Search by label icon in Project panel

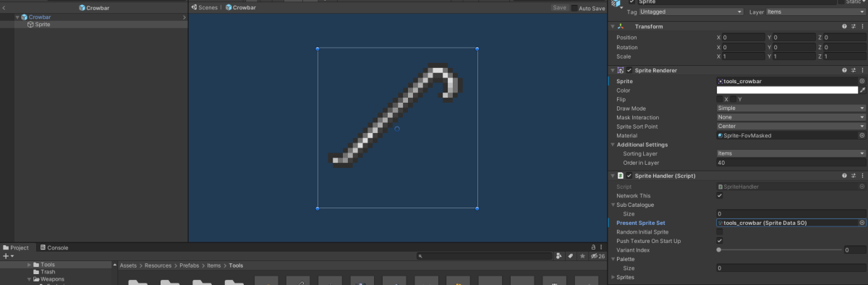coord(571,256)
